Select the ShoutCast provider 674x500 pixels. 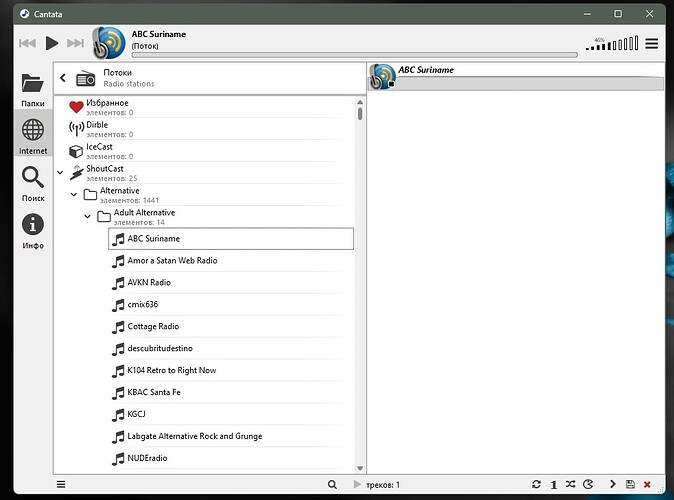coord(211,173)
